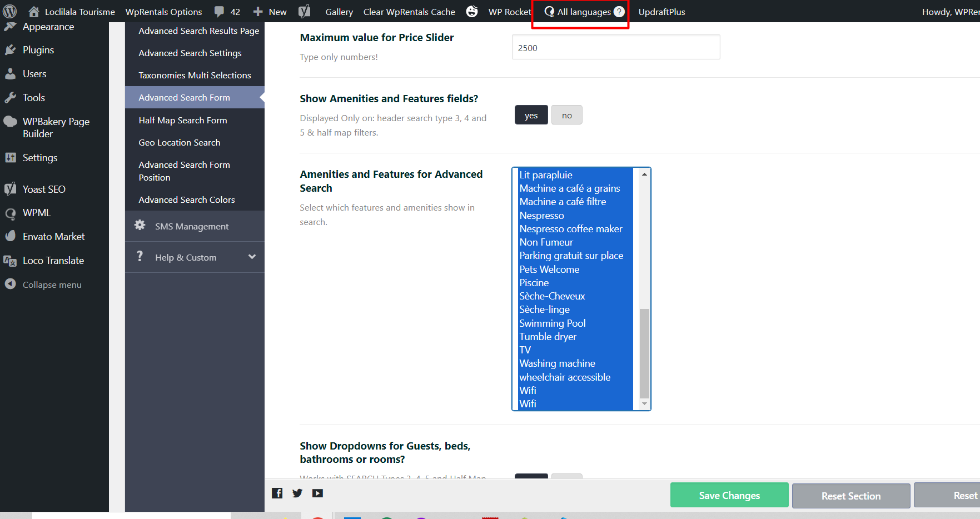Open the All languages switcher
This screenshot has height=519, width=980.
[x=584, y=12]
